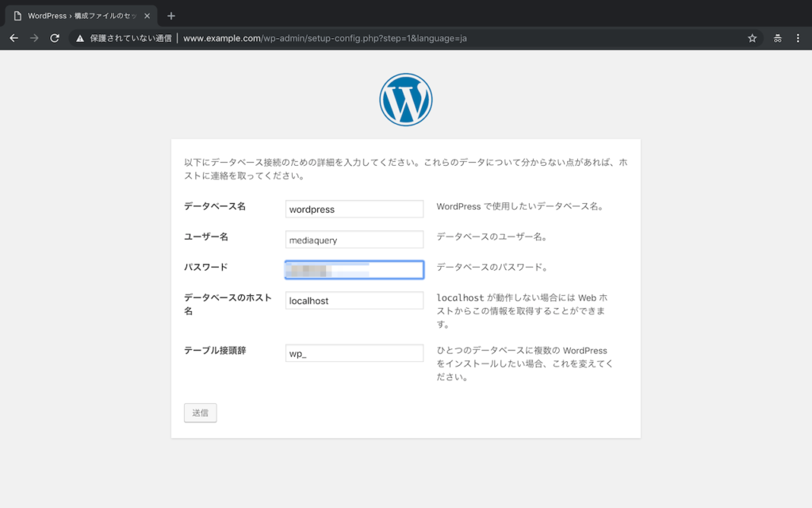
Task: Open a new tab with the plus icon
Action: coord(171,16)
